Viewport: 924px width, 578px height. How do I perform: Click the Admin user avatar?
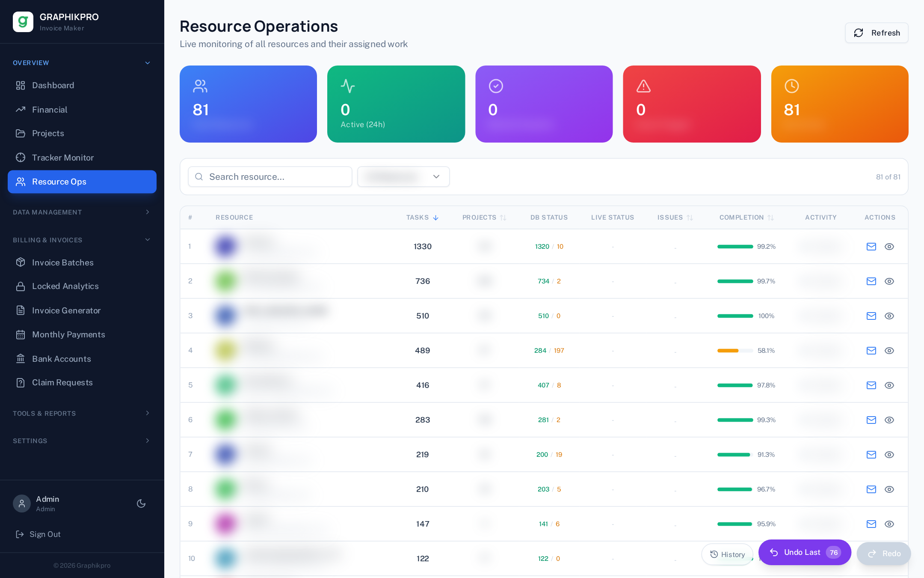click(22, 504)
